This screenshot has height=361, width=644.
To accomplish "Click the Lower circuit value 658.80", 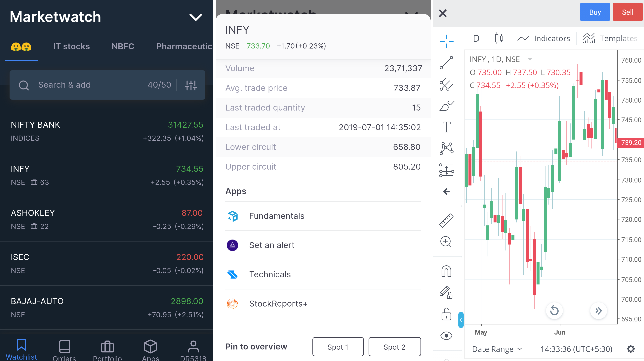I will tap(407, 147).
